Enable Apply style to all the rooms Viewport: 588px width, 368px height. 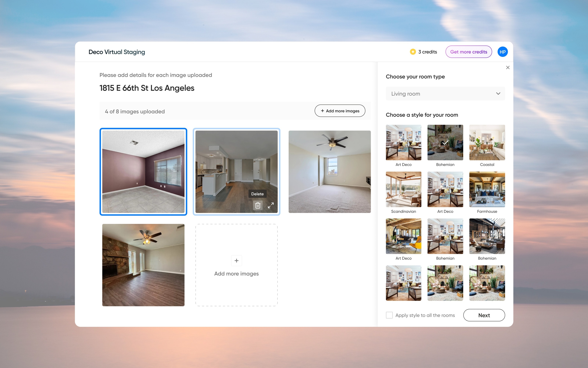tap(389, 315)
